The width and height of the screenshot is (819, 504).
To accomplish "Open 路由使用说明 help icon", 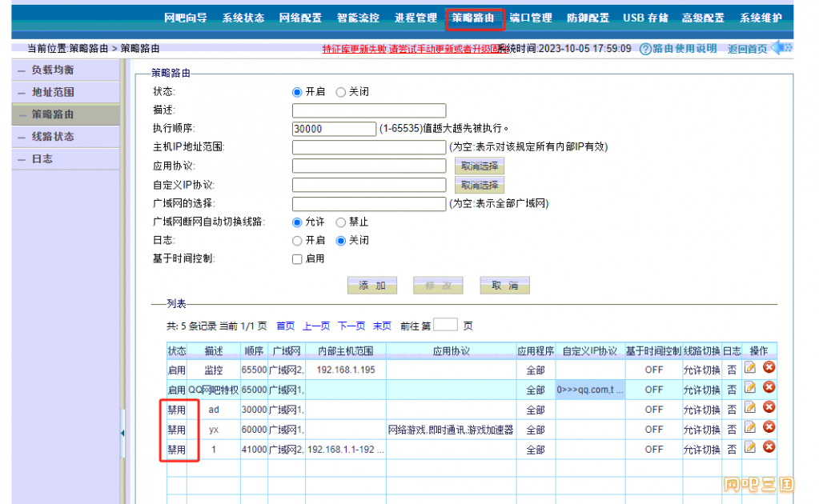I will click(x=645, y=50).
